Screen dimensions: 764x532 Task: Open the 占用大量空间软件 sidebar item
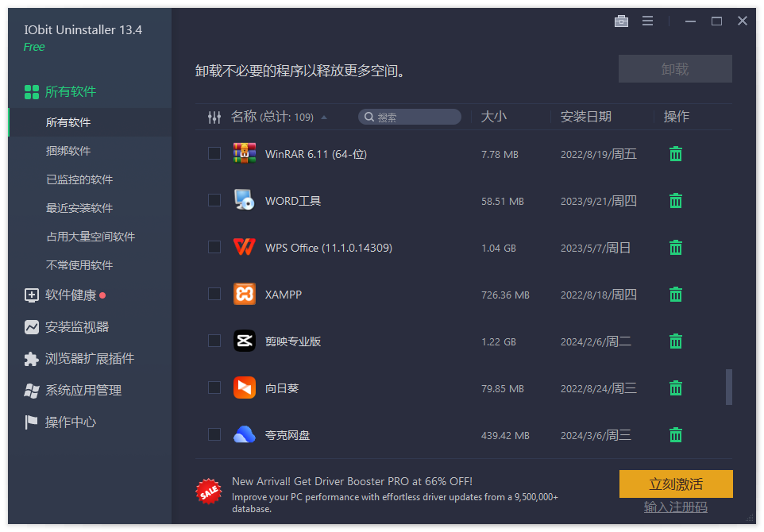[90, 237]
